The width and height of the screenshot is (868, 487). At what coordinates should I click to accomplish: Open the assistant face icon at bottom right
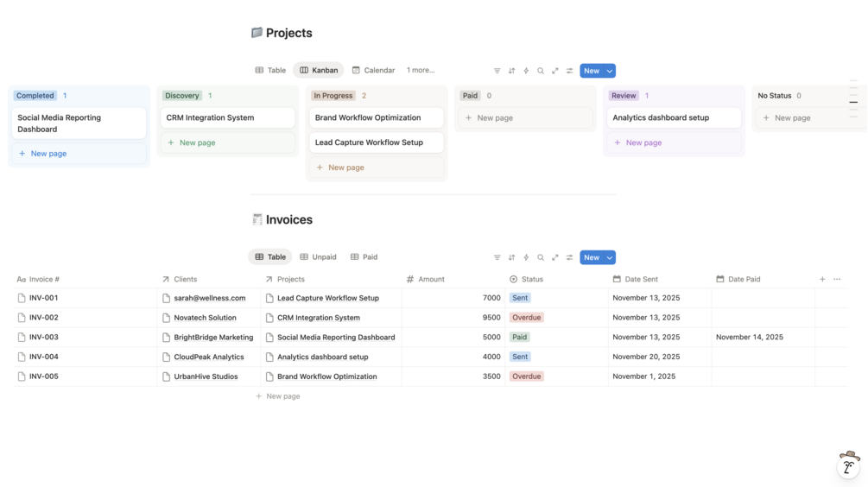pos(848,465)
